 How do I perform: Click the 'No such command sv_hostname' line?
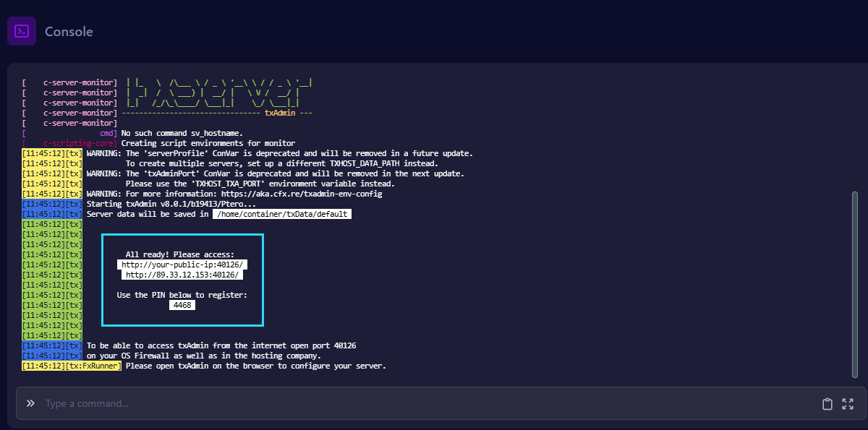[x=182, y=134]
